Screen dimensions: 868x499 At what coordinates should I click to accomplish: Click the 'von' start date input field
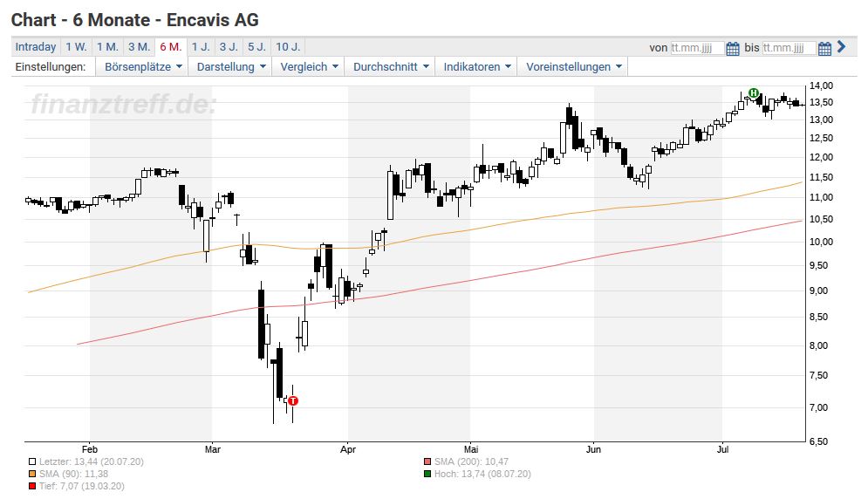[697, 48]
